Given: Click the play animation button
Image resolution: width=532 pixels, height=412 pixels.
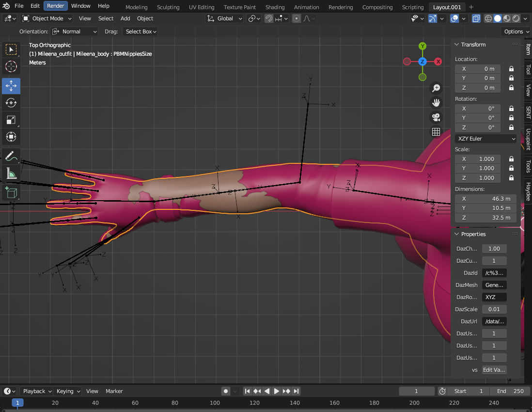Looking at the screenshot, I should click(277, 391).
